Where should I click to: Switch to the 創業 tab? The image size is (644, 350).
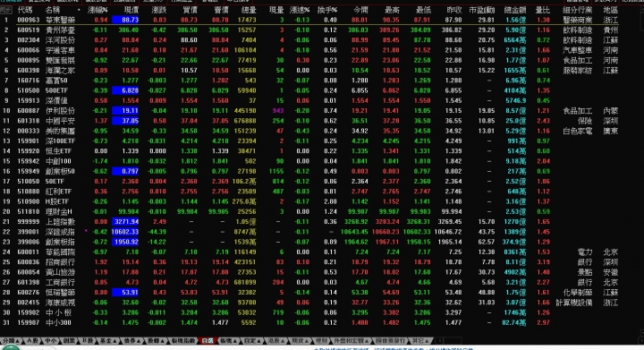click(69, 340)
